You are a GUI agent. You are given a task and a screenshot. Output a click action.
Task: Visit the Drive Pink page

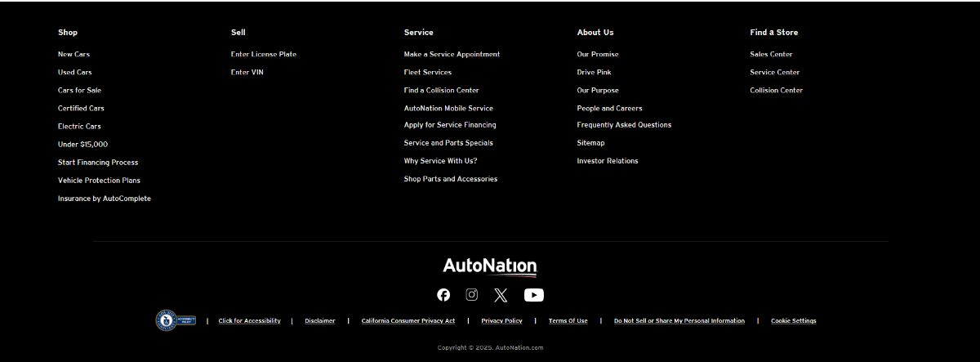click(595, 73)
